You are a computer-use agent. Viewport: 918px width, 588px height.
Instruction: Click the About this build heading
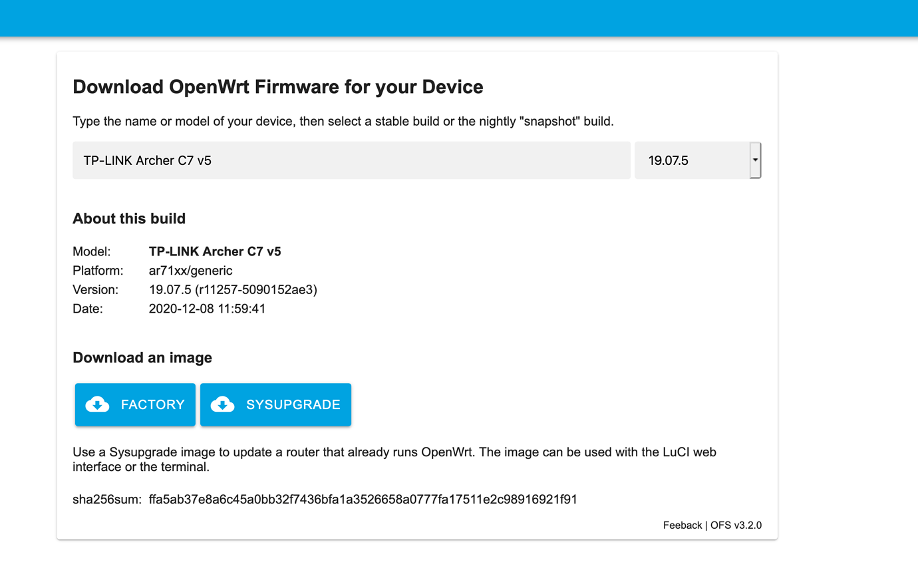128,218
